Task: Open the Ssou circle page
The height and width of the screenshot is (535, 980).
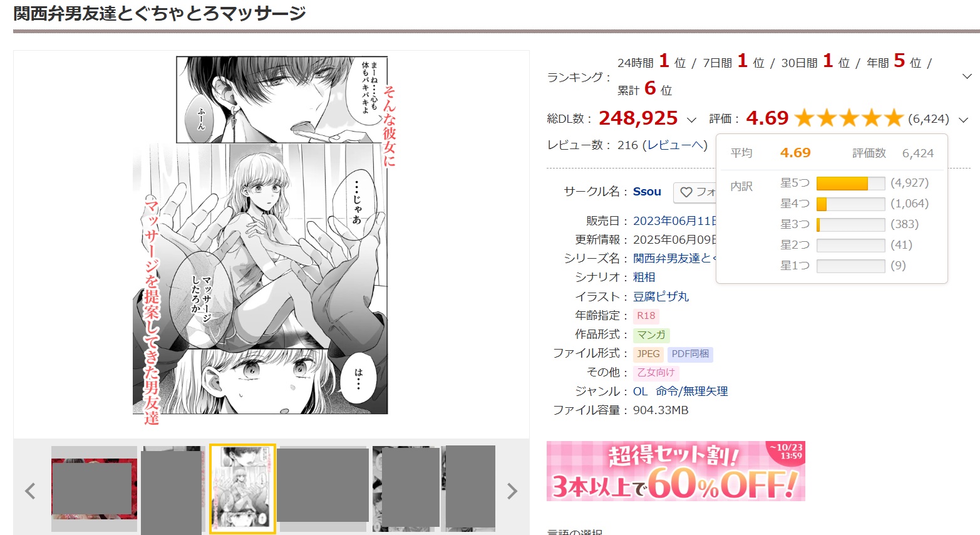Action: click(x=647, y=192)
